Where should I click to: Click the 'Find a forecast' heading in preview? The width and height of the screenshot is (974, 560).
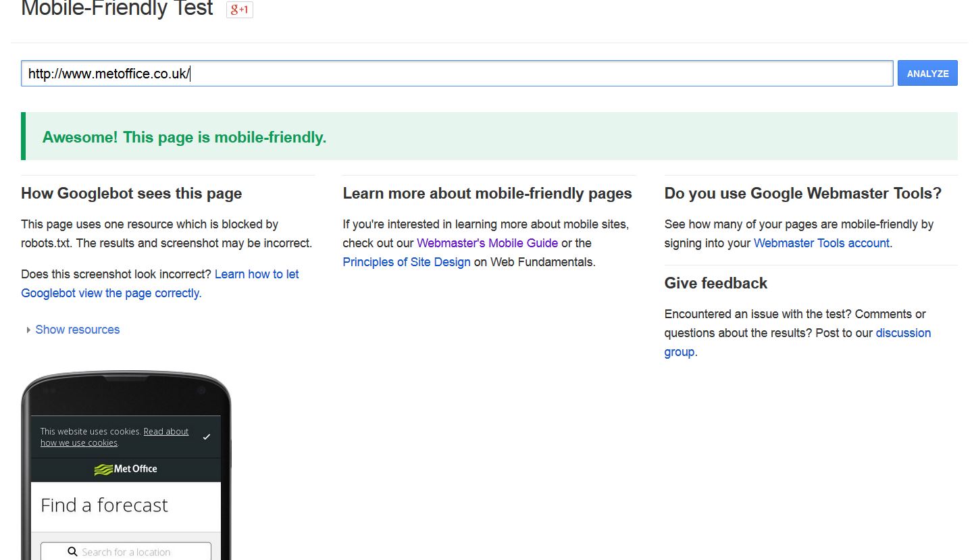tap(104, 505)
